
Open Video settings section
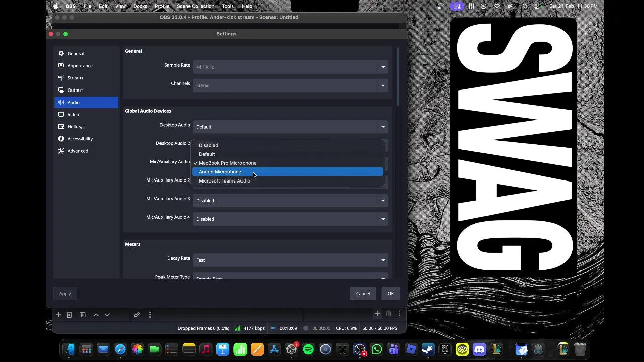point(86,115)
